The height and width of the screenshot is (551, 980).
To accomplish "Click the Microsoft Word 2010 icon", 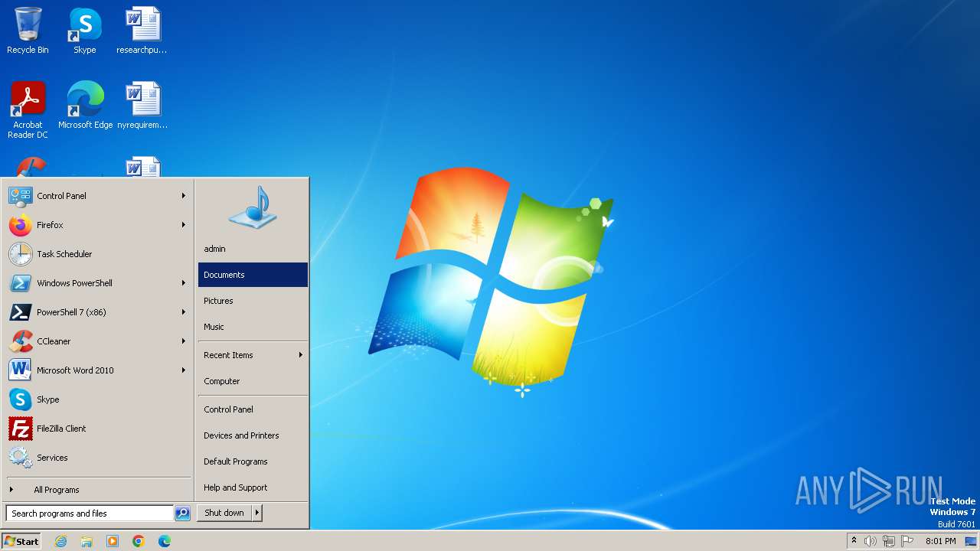I will click(20, 370).
